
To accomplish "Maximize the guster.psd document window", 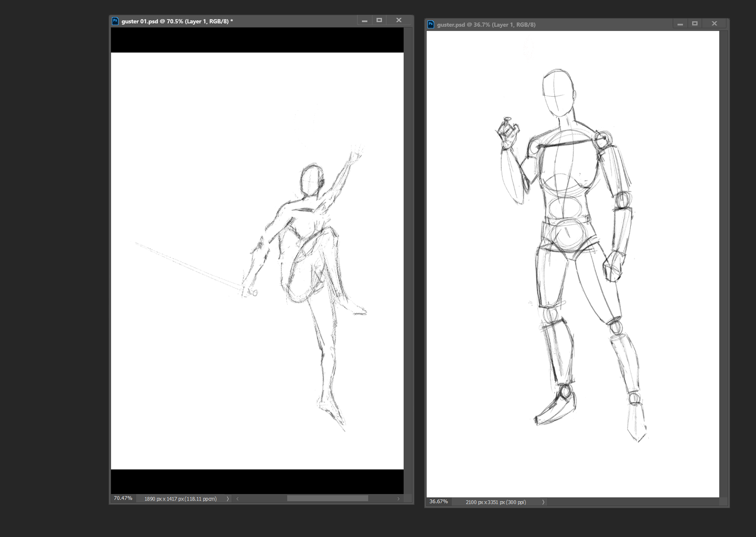I will pyautogui.click(x=695, y=24).
